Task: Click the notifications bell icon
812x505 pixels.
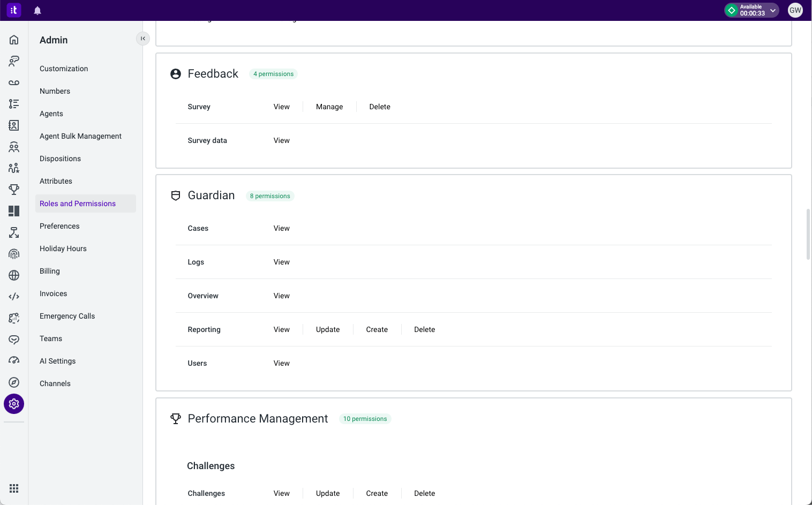Action: pyautogui.click(x=37, y=10)
